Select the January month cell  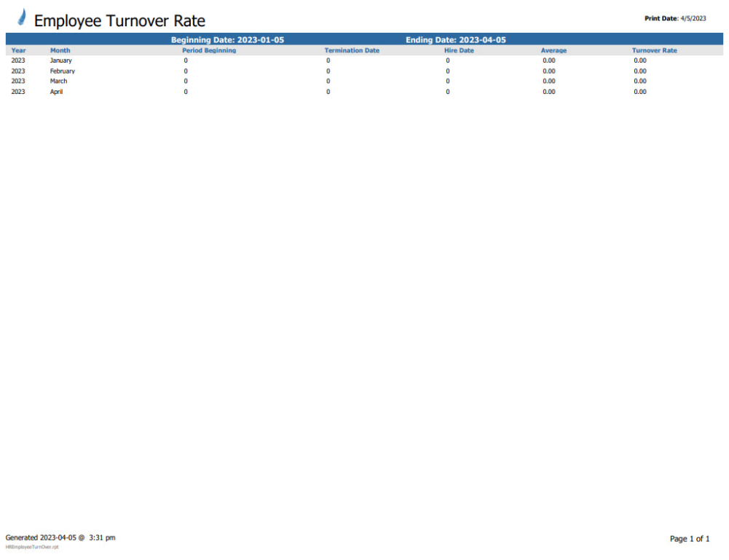(61, 60)
